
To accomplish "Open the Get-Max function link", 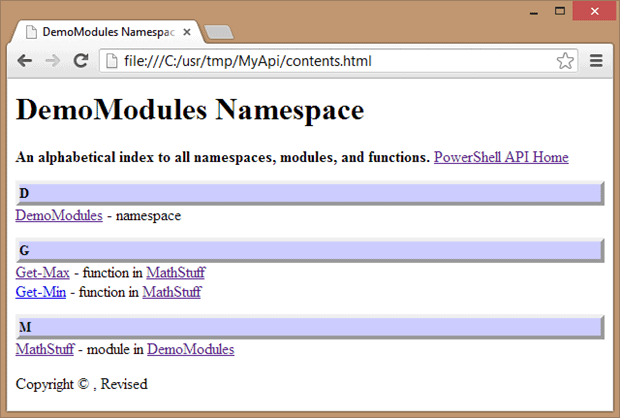I will pyautogui.click(x=42, y=272).
